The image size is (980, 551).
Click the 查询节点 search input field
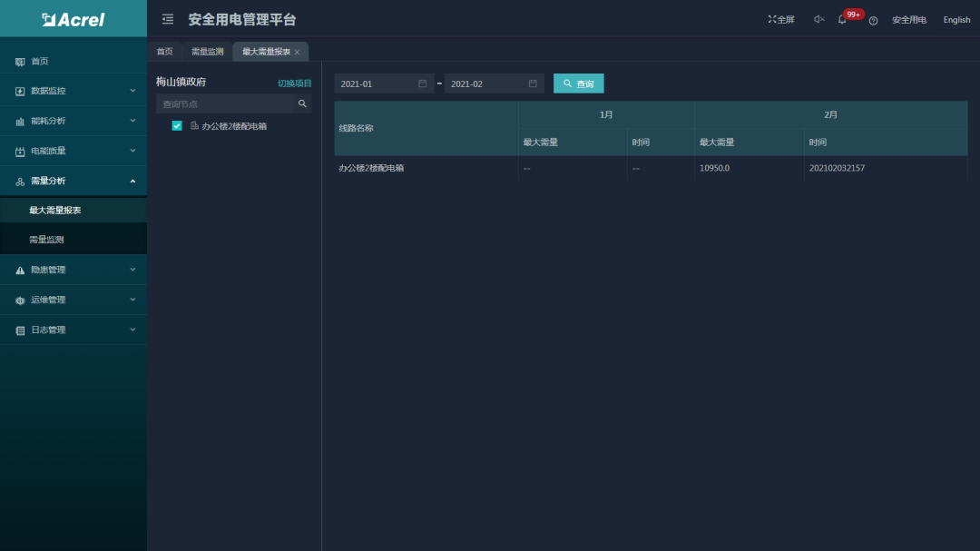tap(227, 104)
